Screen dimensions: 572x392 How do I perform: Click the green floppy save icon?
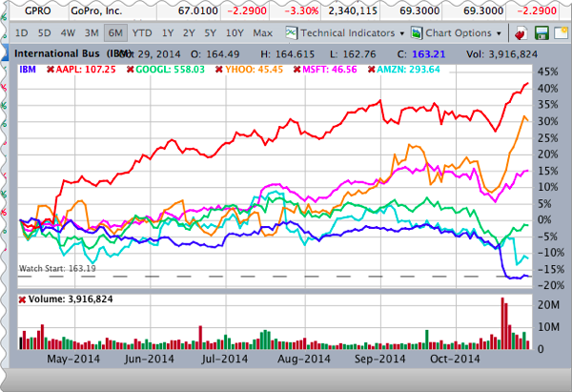(541, 33)
